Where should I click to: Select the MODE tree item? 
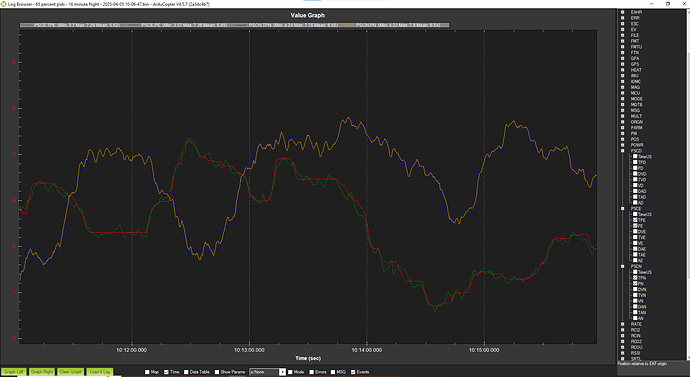click(636, 99)
